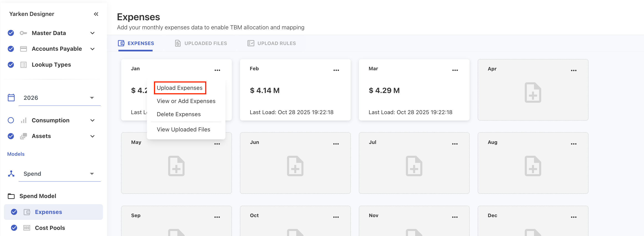Viewport: 644px width, 236px height.
Task: Click the add-file icon on Jun card
Action: pos(295,166)
